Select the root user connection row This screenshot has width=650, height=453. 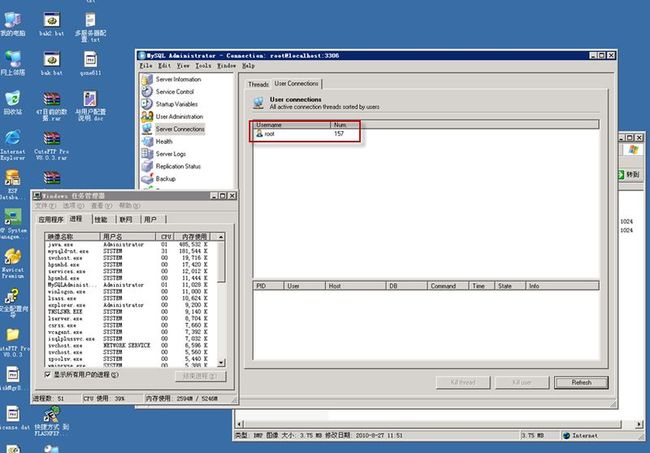point(426,134)
